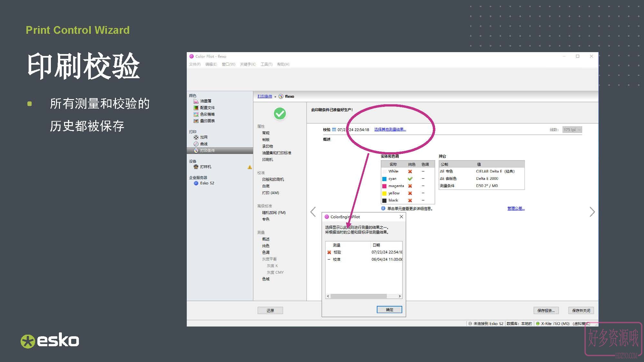
Task: Select 打样机 proofer icon
Action: point(196,167)
